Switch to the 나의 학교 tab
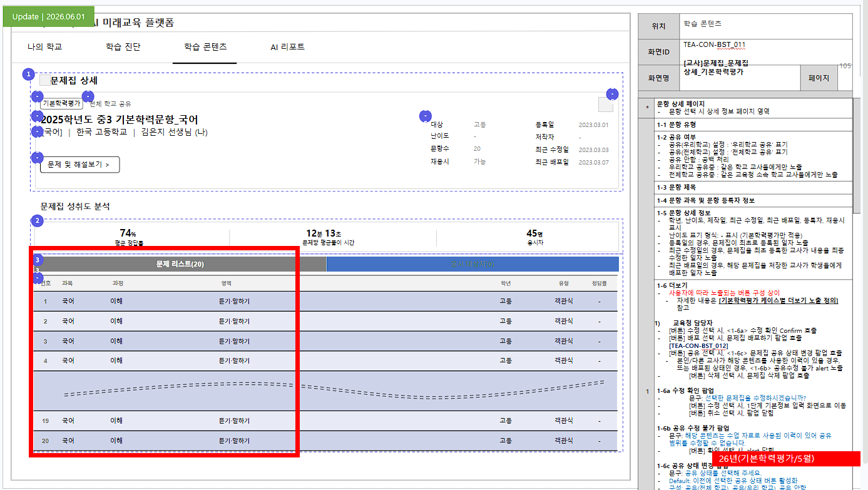868x490 pixels. point(45,47)
